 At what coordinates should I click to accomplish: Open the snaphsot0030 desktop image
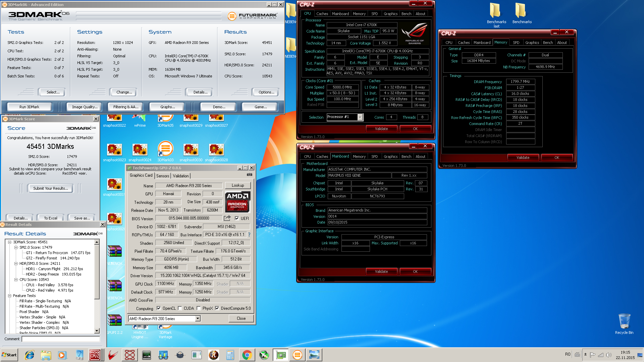pos(191,153)
